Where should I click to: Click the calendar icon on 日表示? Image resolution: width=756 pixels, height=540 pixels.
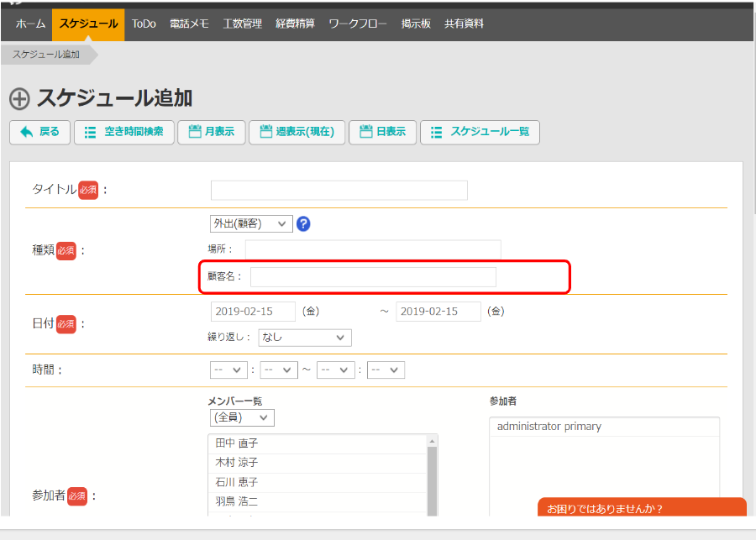pos(366,131)
